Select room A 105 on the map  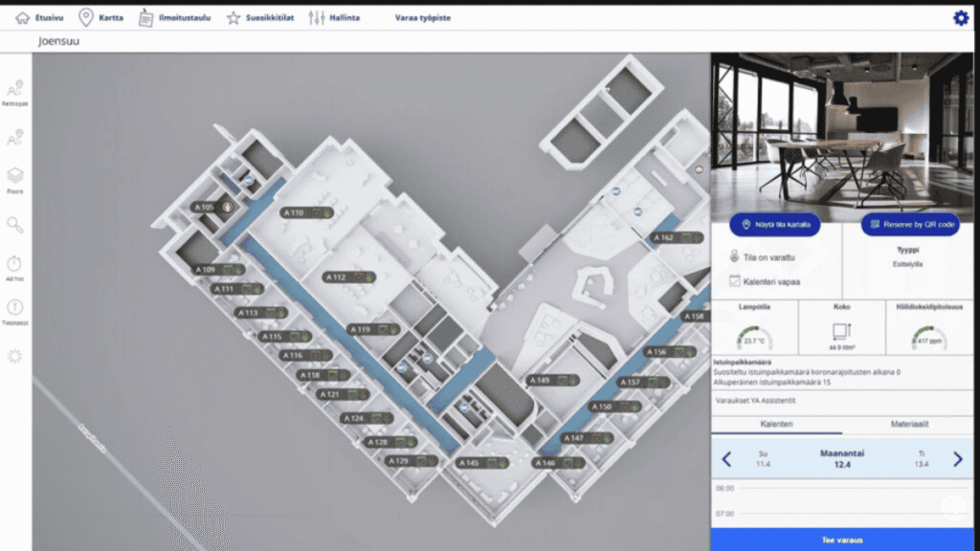click(x=212, y=207)
